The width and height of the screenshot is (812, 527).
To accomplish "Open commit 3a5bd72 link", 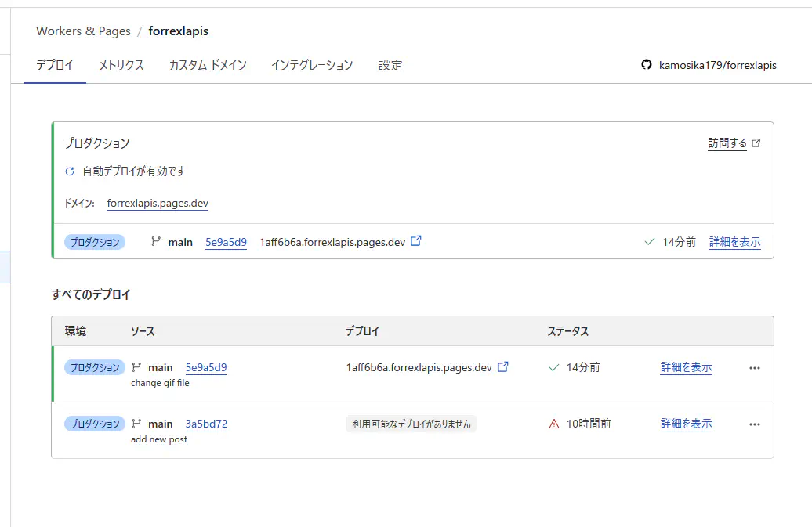I will coord(206,424).
